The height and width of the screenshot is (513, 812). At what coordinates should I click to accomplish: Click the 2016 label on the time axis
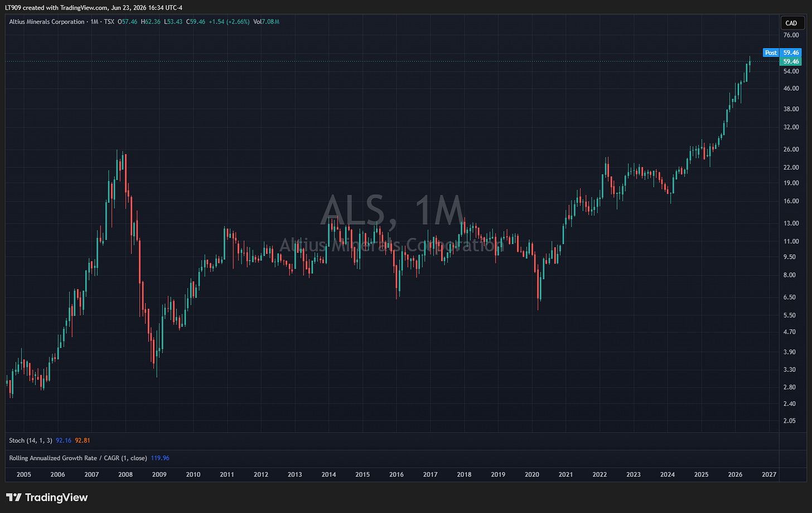[397, 474]
